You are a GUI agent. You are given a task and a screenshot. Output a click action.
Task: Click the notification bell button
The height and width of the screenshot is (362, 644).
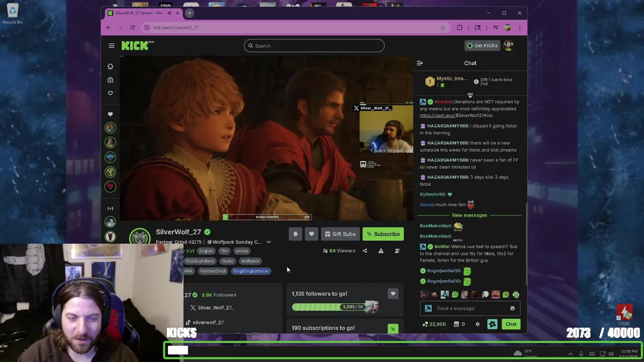coord(295,234)
